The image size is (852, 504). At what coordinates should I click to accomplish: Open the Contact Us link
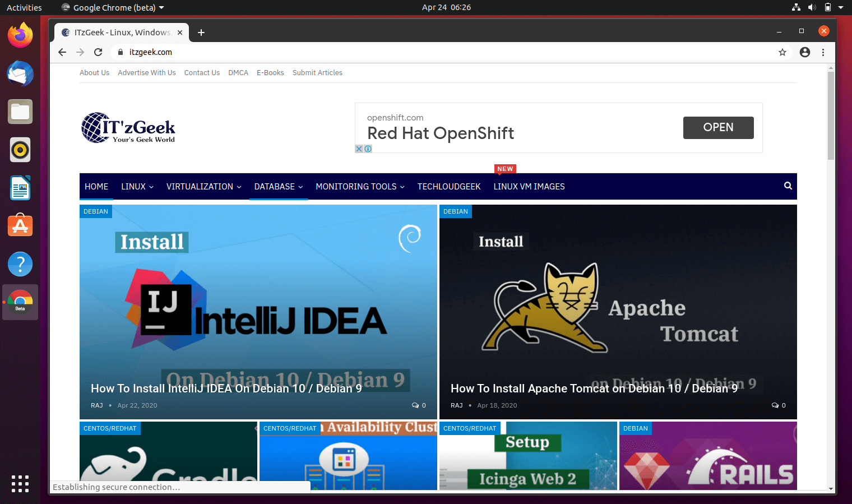point(202,73)
